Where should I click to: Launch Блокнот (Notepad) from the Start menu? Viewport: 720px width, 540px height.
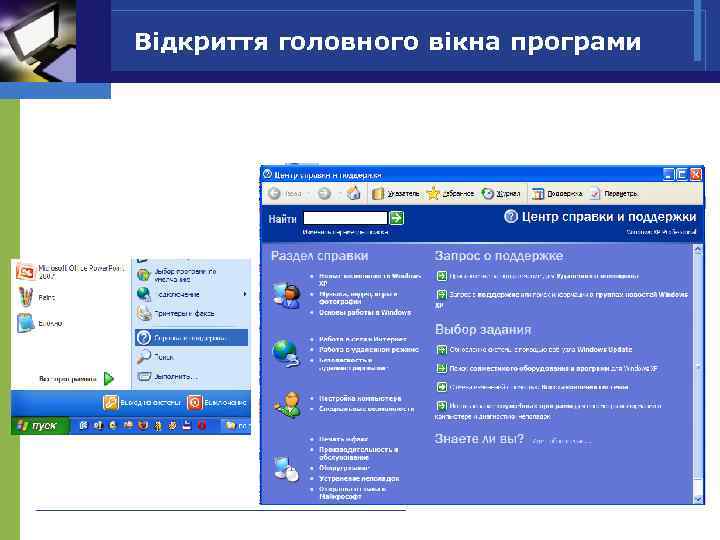pos(39,323)
